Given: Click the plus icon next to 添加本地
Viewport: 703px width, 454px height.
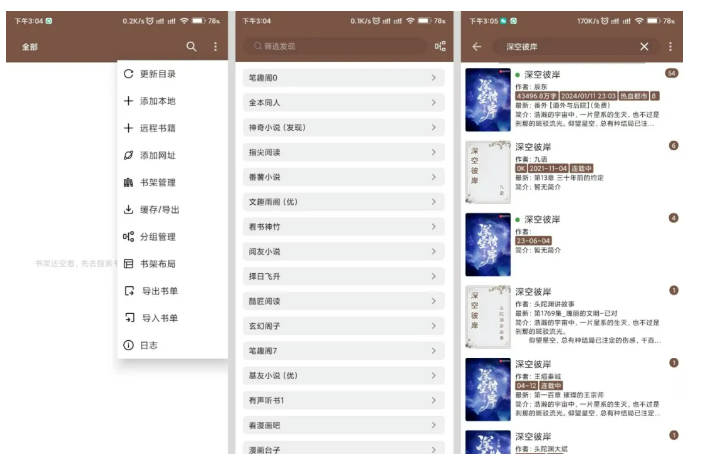Looking at the screenshot, I should [x=128, y=101].
